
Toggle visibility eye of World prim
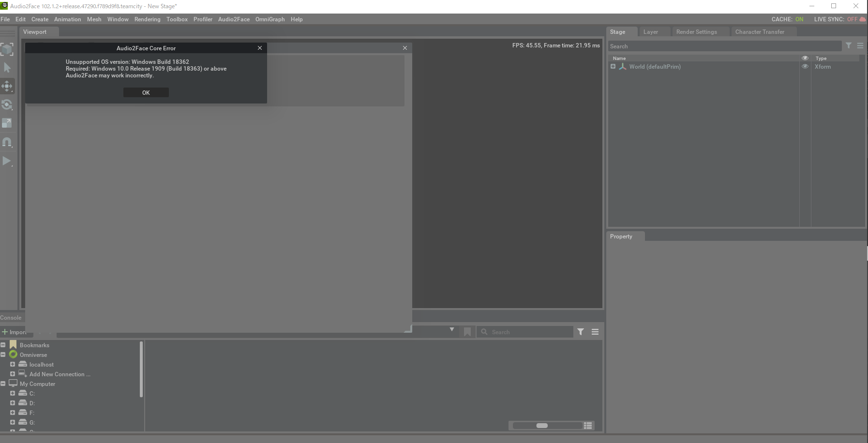pyautogui.click(x=805, y=67)
